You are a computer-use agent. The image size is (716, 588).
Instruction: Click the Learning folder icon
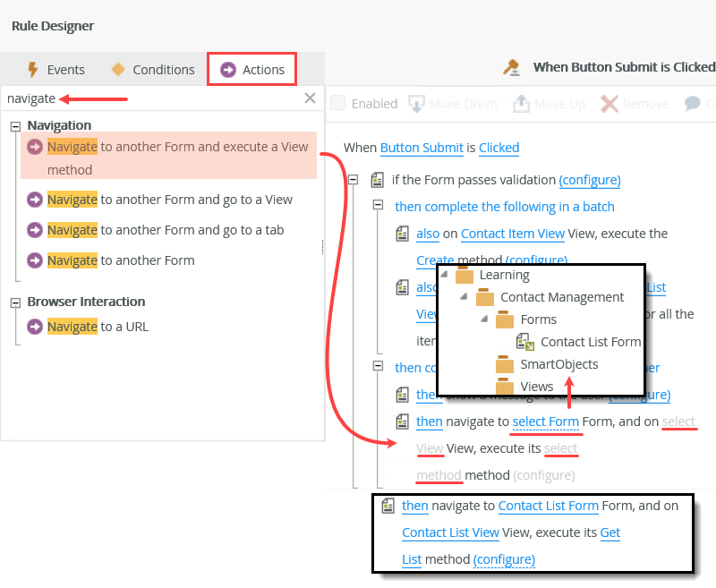[465, 275]
